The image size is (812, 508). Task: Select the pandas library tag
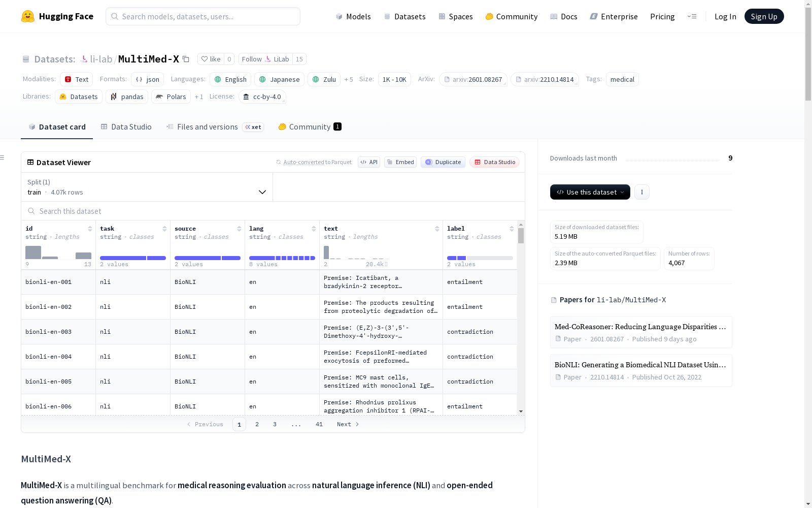pyautogui.click(x=127, y=97)
